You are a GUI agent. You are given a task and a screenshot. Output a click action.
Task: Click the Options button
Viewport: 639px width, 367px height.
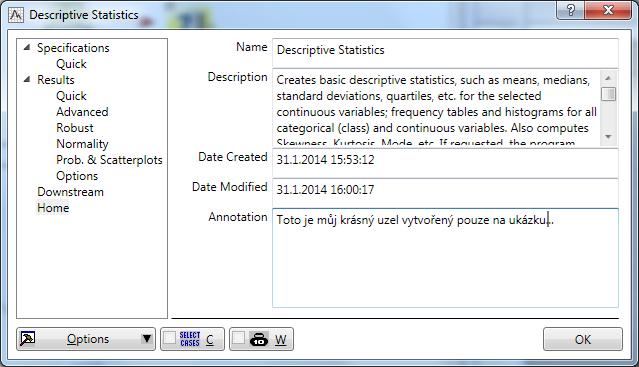86,339
